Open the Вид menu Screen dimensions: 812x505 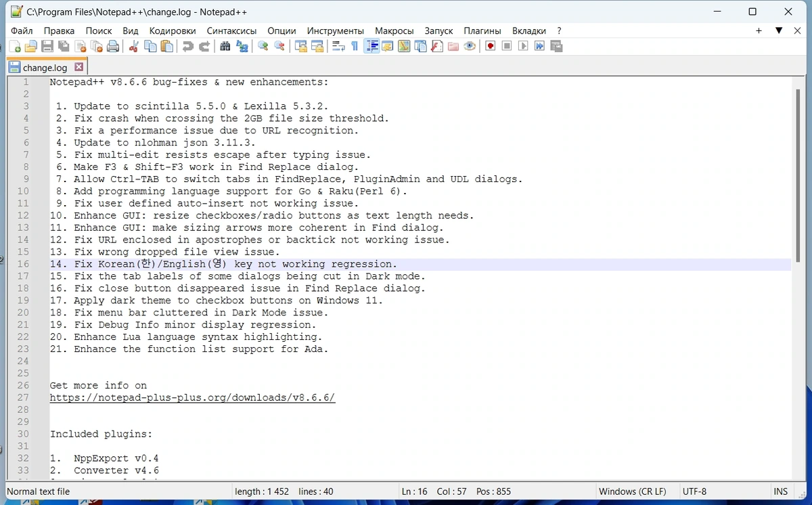coord(131,30)
